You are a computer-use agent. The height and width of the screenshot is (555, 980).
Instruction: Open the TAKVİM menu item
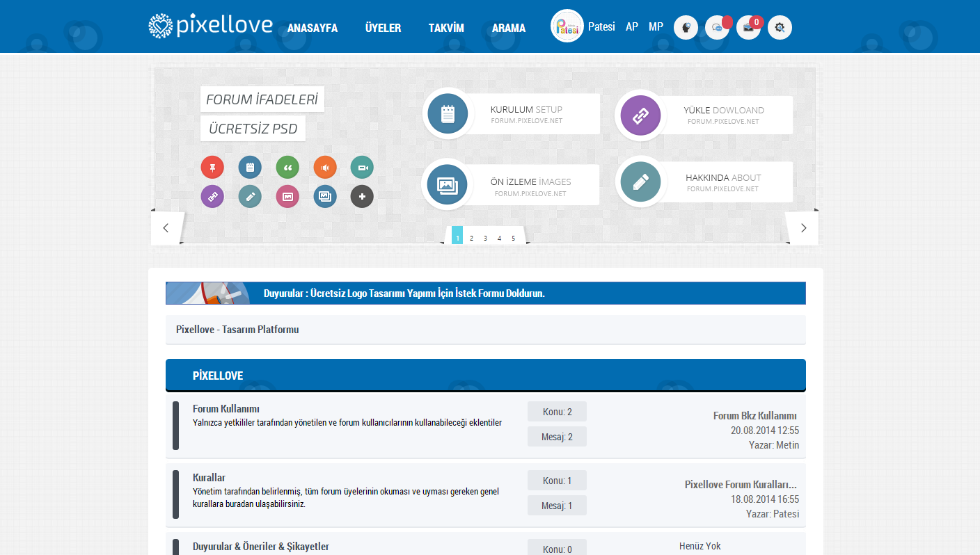[446, 29]
